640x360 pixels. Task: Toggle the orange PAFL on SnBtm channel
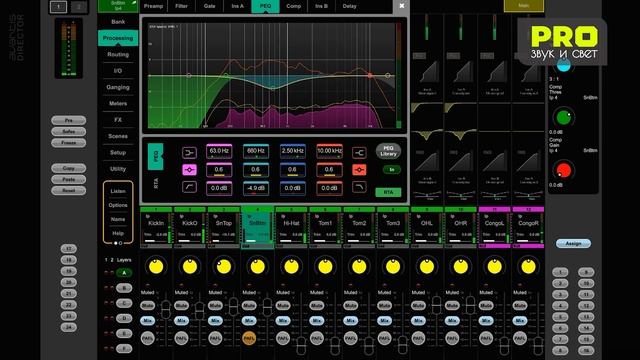tap(249, 338)
